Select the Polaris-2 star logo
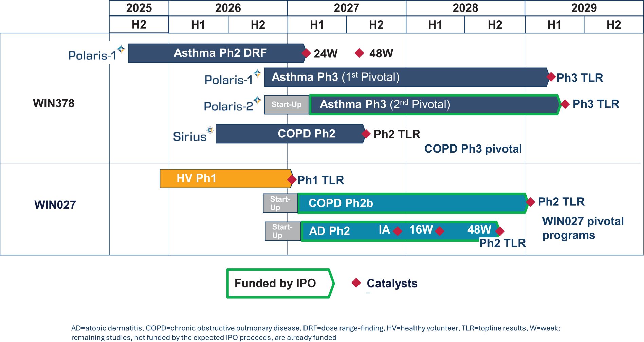This screenshot has width=644, height=342. [x=257, y=100]
